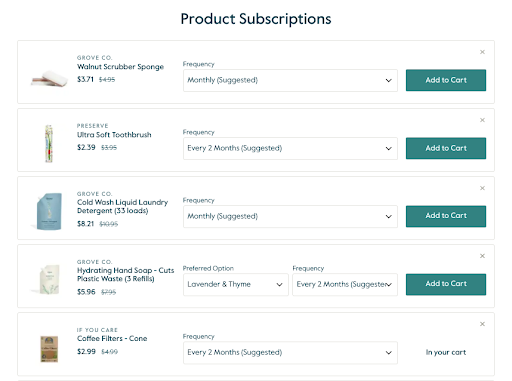The height and width of the screenshot is (381, 512).
Task: Remove the Coffee Filters - Cone subscription
Action: pos(482,324)
